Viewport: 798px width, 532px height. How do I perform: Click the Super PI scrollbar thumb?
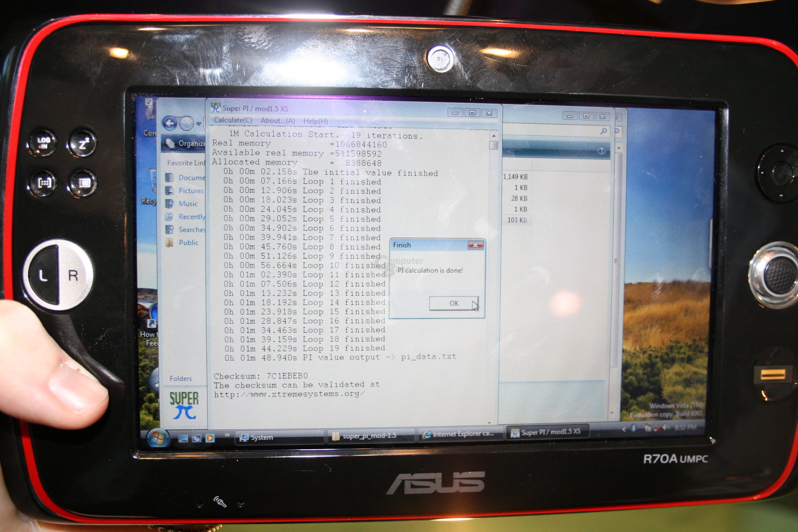click(493, 145)
